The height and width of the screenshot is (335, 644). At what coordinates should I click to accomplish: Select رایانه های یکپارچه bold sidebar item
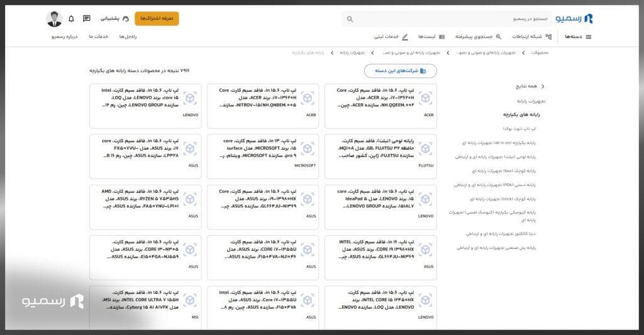(x=521, y=114)
